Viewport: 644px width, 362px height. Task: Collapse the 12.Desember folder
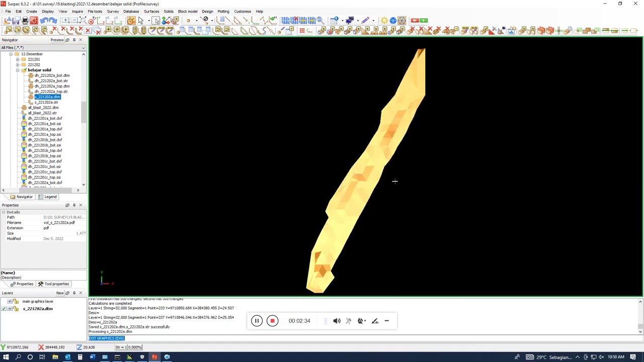click(x=11, y=54)
